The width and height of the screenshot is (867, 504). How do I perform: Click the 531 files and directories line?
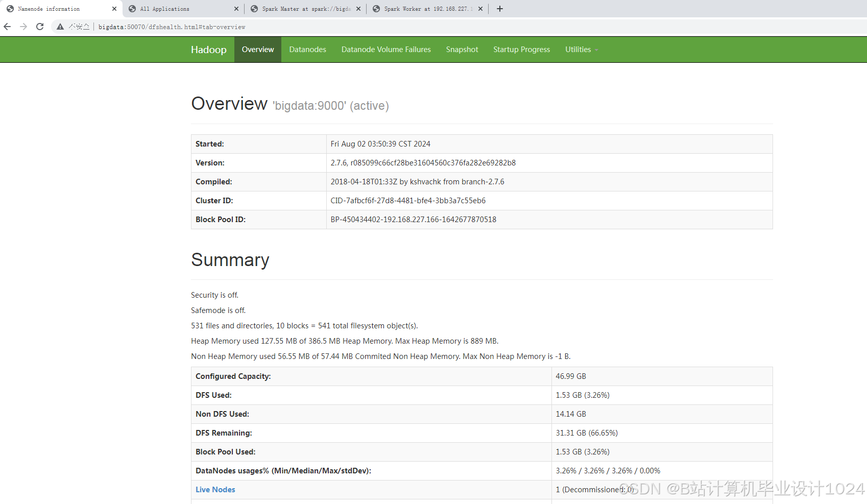click(x=304, y=326)
